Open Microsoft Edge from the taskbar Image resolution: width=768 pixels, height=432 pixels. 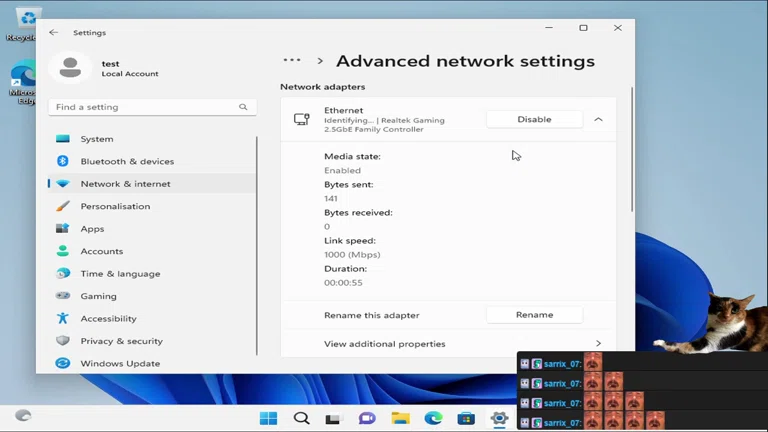(x=433, y=418)
